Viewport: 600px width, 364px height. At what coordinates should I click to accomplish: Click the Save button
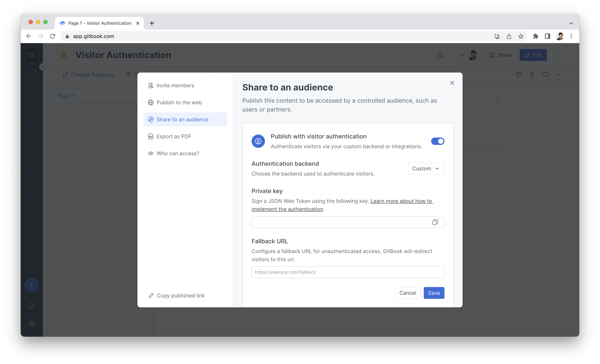434,293
